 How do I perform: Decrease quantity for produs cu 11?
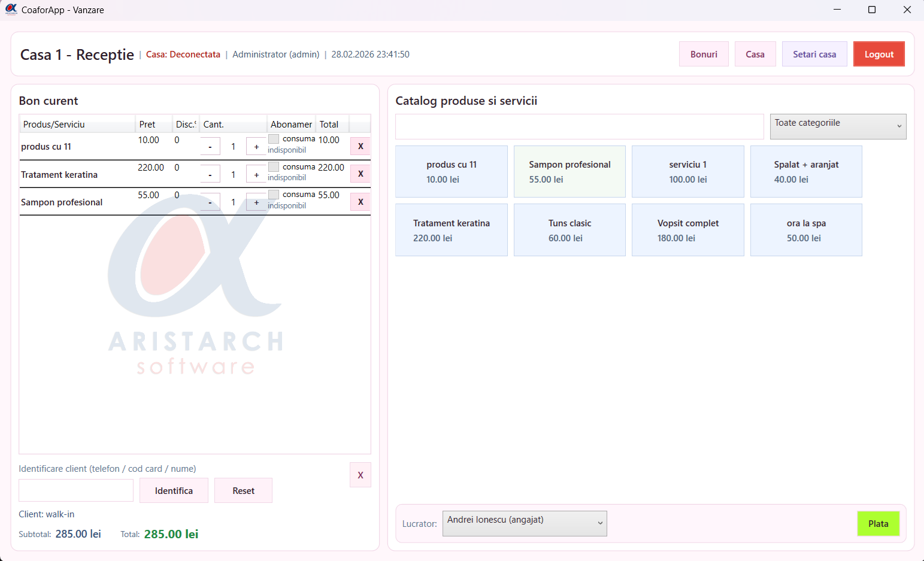pos(210,147)
